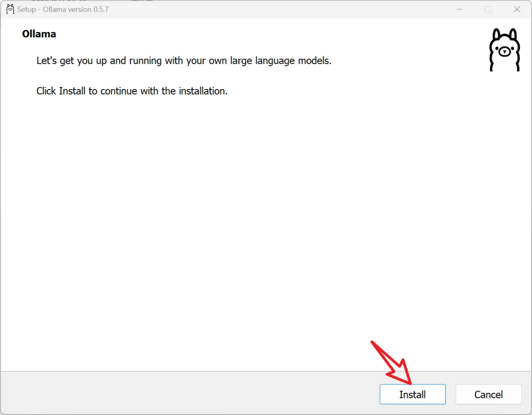Click the separator line above the footer buttons

(197, 371)
